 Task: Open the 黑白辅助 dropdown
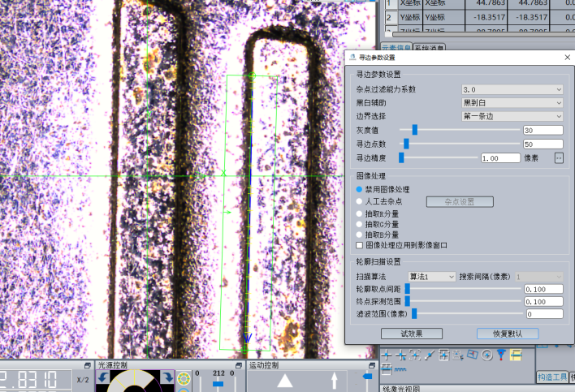point(512,103)
